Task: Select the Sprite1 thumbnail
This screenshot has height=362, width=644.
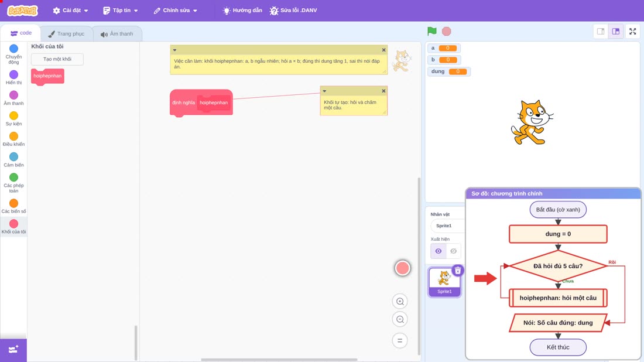Action: pos(444,282)
